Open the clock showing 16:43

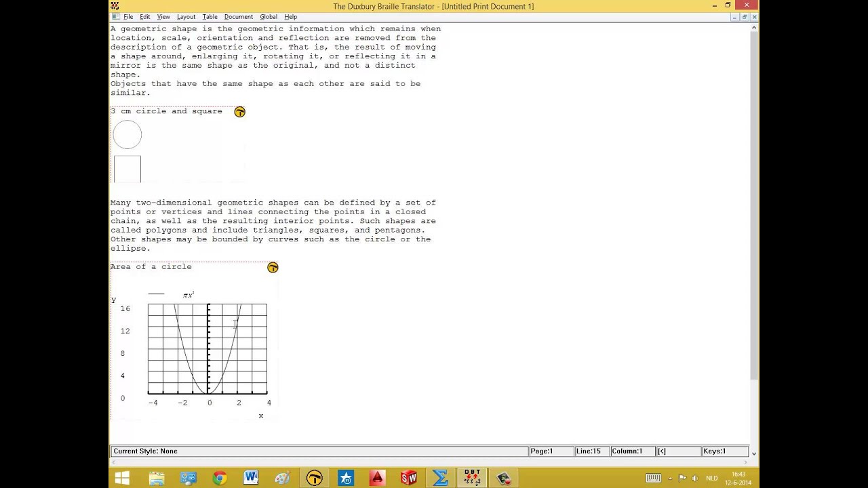(738, 478)
